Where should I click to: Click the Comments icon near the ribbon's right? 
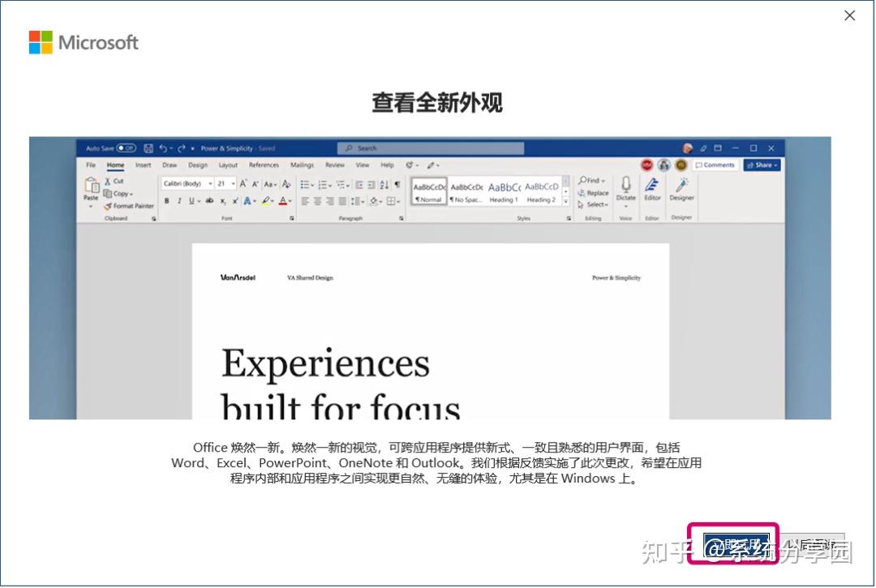tap(715, 165)
